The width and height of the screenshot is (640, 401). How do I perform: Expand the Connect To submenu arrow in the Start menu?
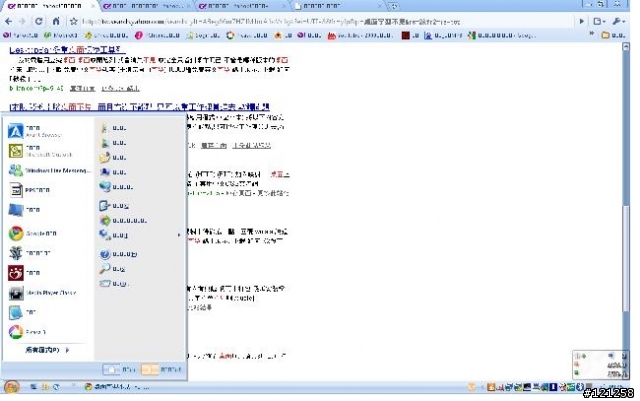[x=179, y=235]
